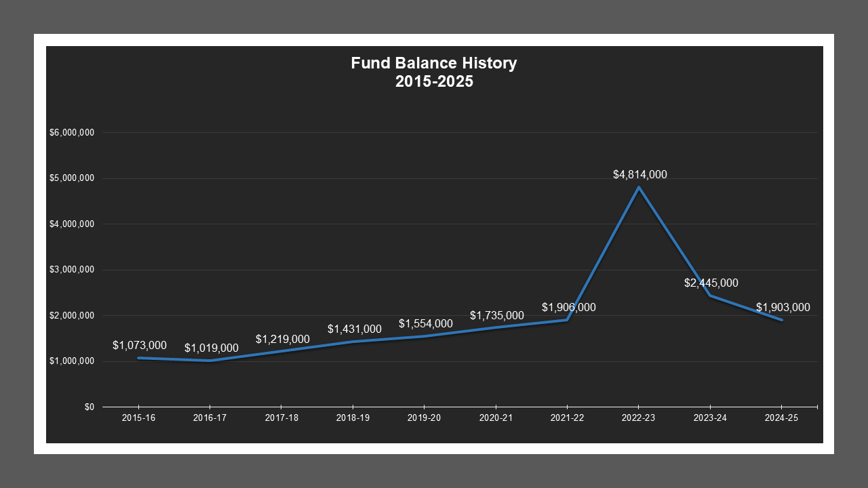Select the 2024-25 x-axis label
The width and height of the screenshot is (868, 488).
(781, 418)
